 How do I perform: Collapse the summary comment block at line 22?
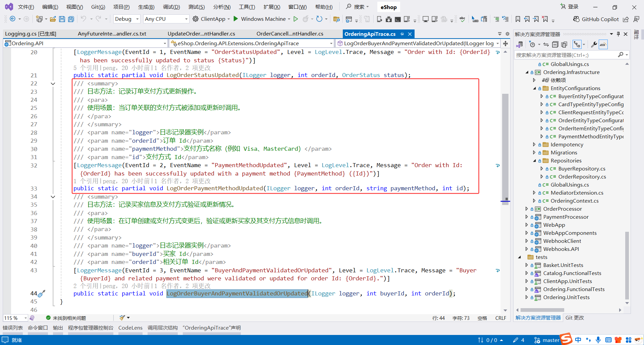coord(53,84)
